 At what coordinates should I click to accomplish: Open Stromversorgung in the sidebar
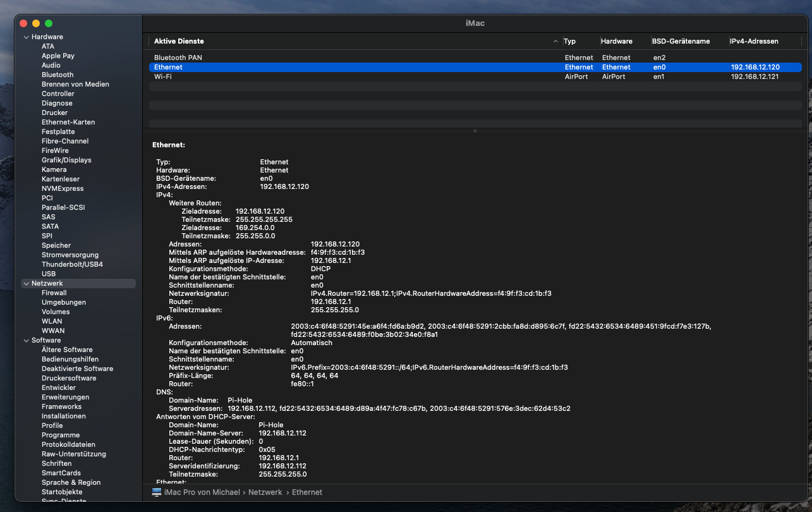(x=70, y=255)
